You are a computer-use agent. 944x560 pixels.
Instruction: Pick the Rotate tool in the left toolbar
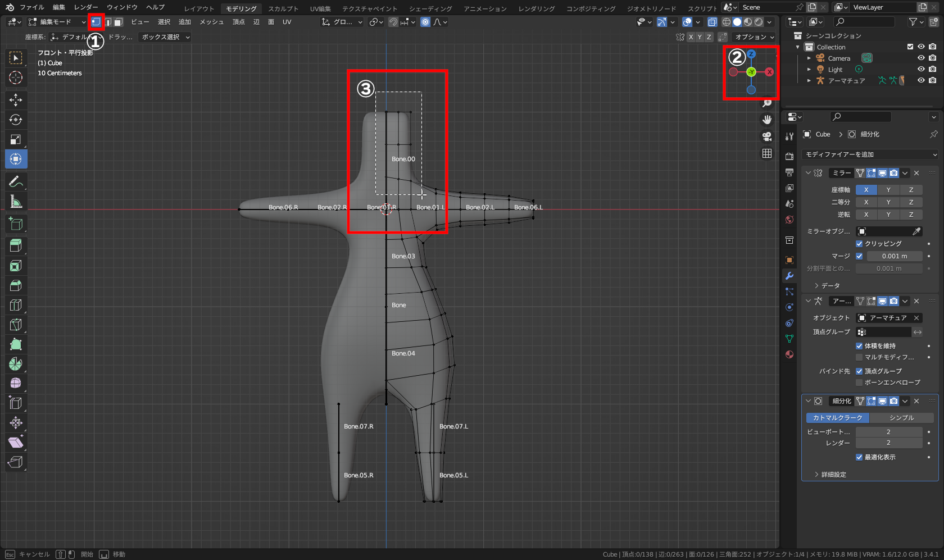click(x=16, y=120)
